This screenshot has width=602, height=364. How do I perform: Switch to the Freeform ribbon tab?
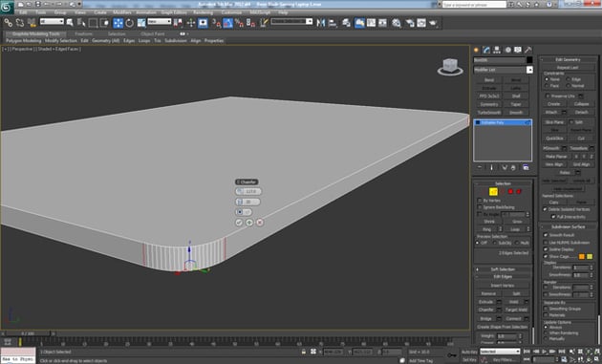(x=84, y=33)
